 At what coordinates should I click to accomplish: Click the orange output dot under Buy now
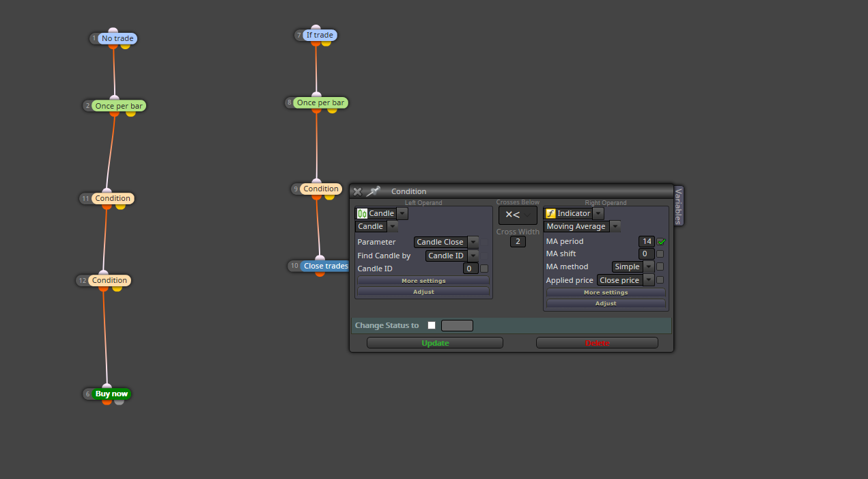107,401
